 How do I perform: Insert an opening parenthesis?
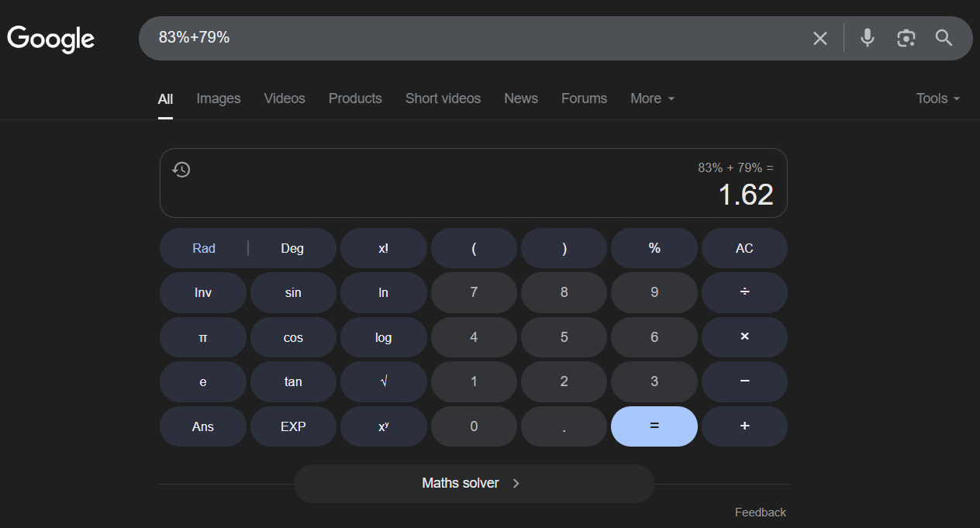coord(474,248)
